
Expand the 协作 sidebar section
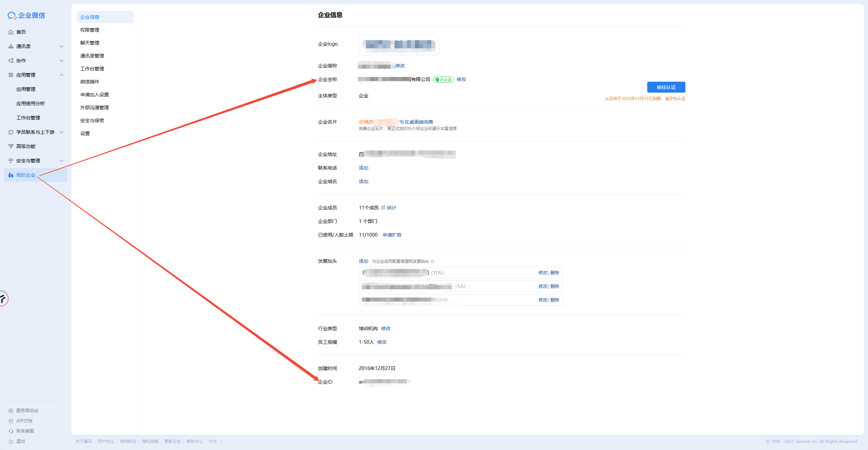[62, 61]
